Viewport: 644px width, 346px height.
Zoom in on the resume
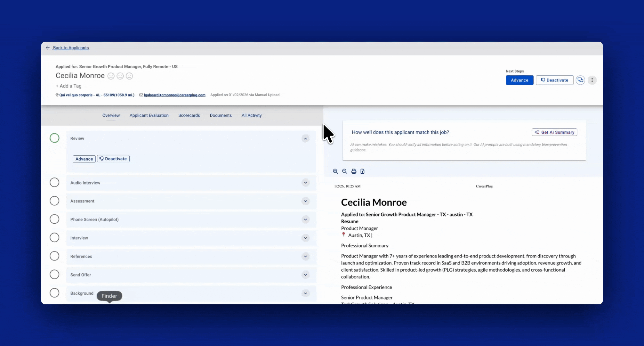pyautogui.click(x=335, y=171)
